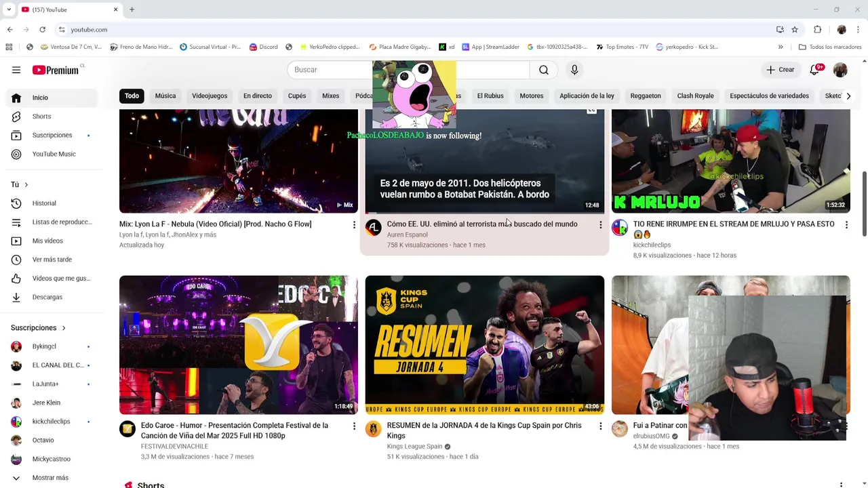Select Aplicación de la ley chip
868x488 pixels.
[x=587, y=96]
